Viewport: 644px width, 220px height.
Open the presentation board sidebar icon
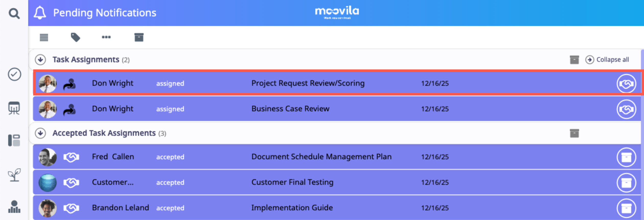pyautogui.click(x=14, y=108)
